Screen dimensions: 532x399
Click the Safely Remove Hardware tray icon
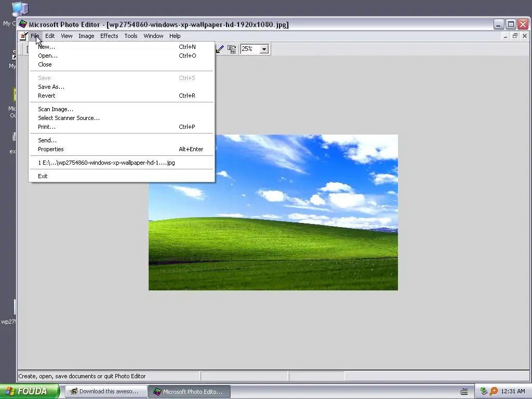pos(484,391)
